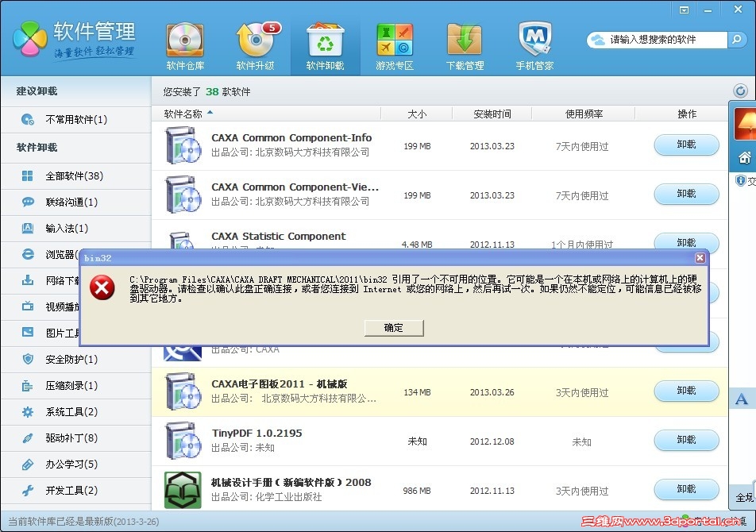Click the CAXA电子图板2011 title text
Viewport: 756px width, 532px height.
click(280, 384)
